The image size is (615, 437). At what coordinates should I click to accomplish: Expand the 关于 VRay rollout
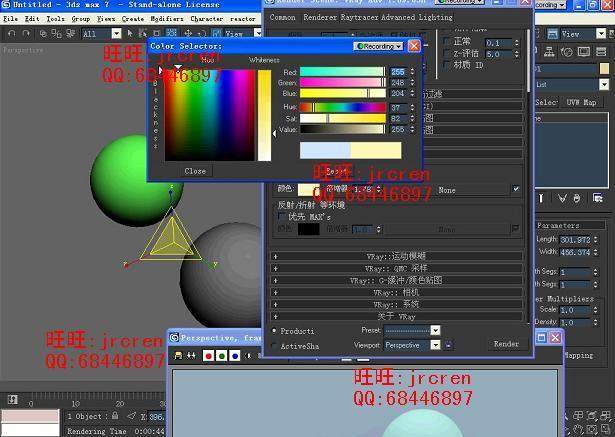tap(396, 316)
